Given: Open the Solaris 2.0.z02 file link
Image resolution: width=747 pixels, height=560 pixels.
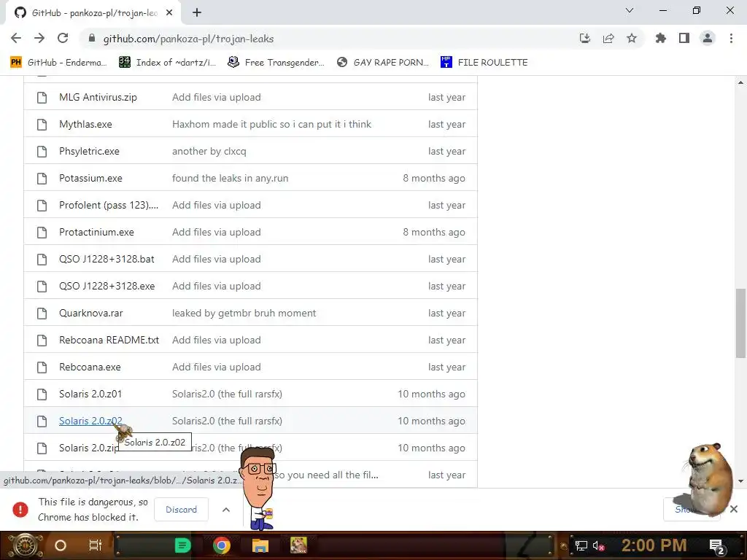Looking at the screenshot, I should tap(90, 421).
